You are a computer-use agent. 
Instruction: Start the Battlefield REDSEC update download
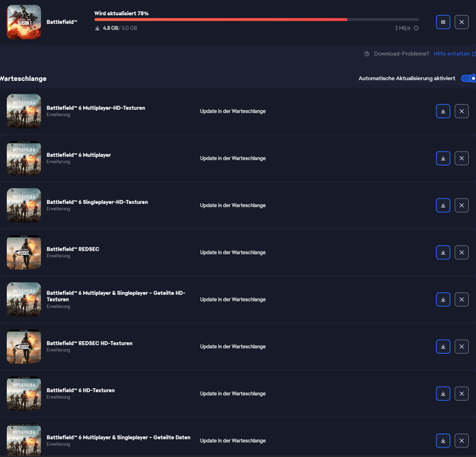point(443,252)
